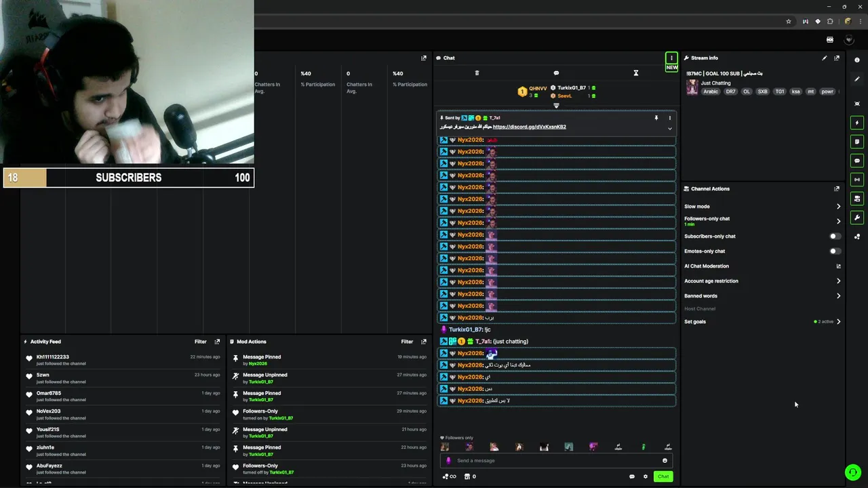Open chat settings gear icon
This screenshot has width=868, height=488.
pos(646,476)
